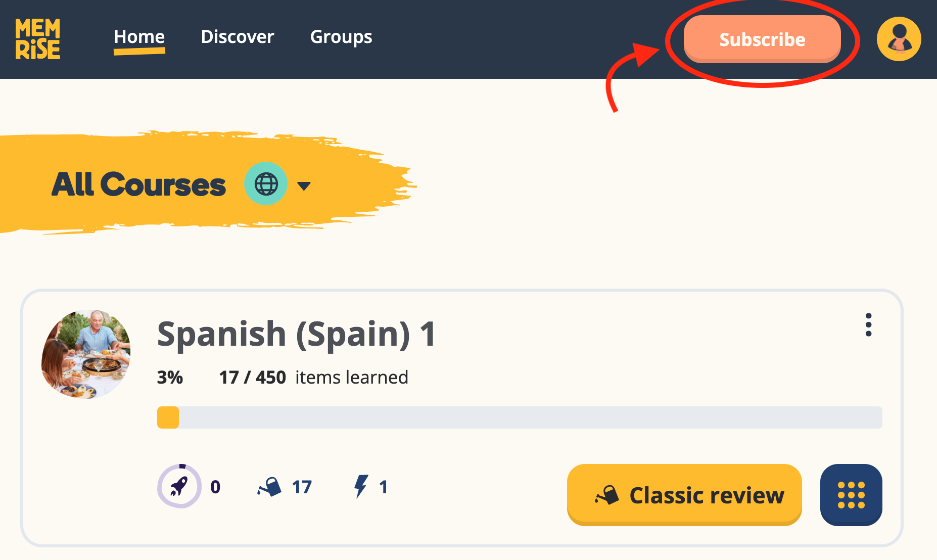937x560 pixels.
Task: Select the globe language icon
Action: (266, 184)
